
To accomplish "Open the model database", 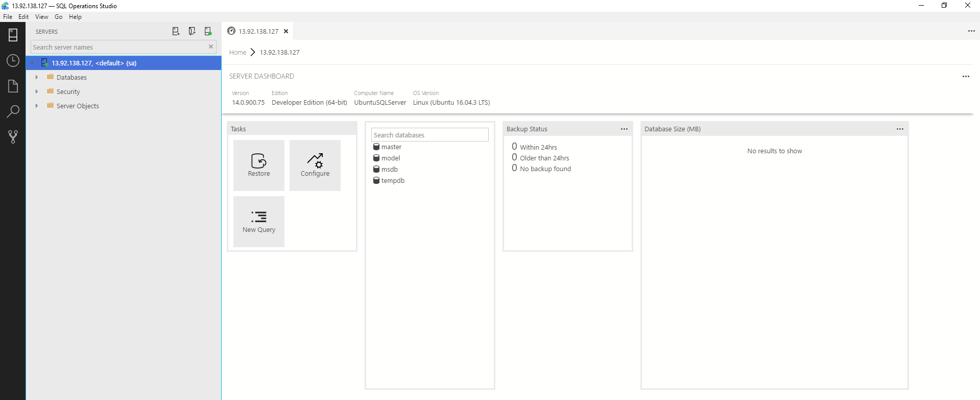I will coord(391,158).
